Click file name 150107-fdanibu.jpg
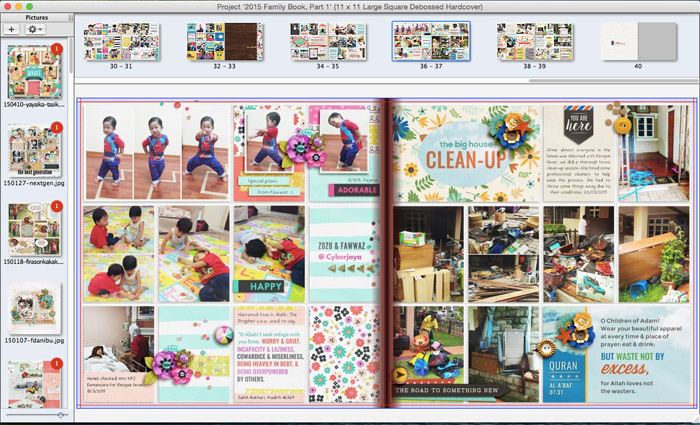This screenshot has height=425, width=700. coord(34,341)
